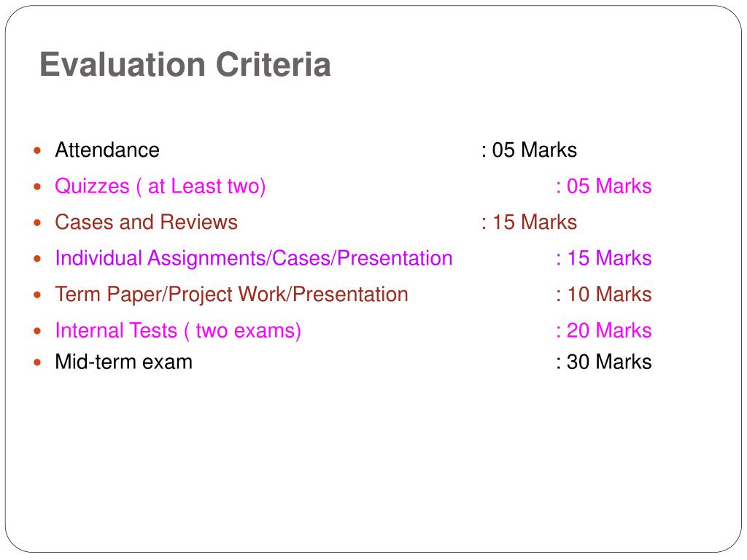747x560 pixels.
Task: Select the Mid-term exam bullet text
Action: coord(124,362)
